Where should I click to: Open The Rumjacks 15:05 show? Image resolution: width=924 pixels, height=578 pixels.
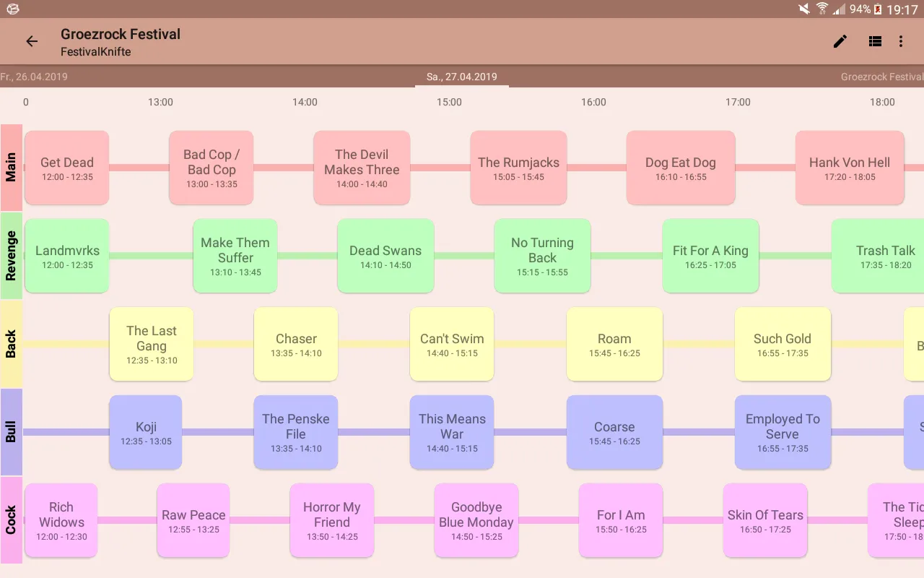click(x=518, y=168)
